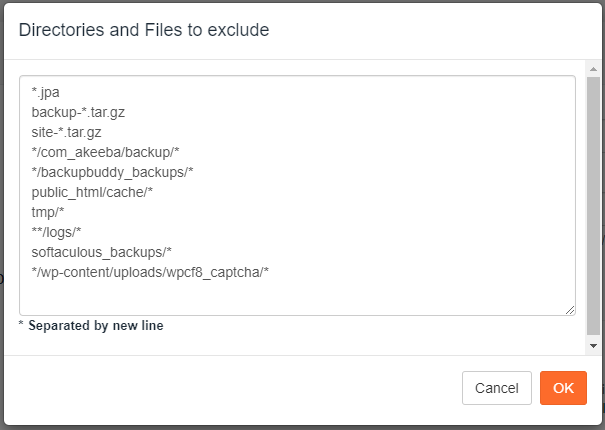
Task: Click the softaculous_backups/* line
Action: tap(101, 252)
